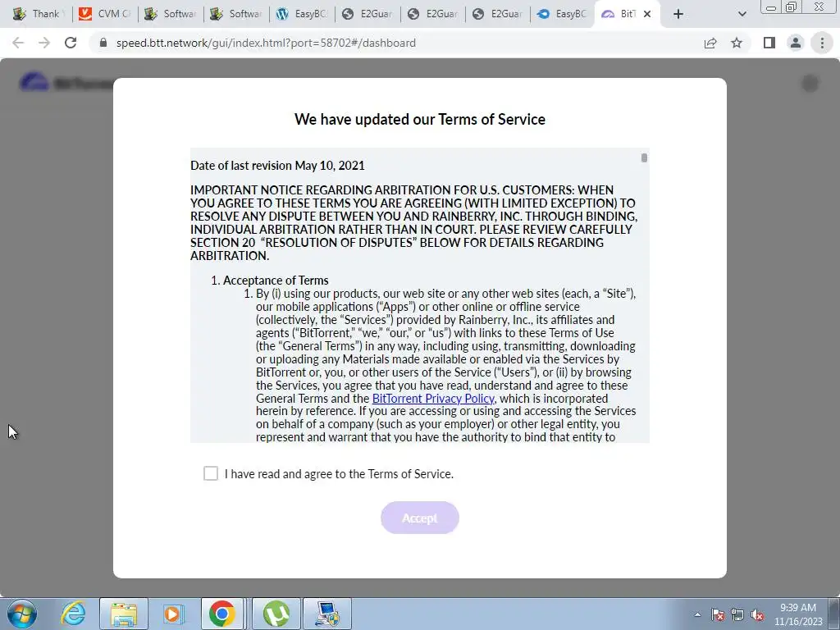This screenshot has height=630, width=840.
Task: Open Windows Media Player from taskbar
Action: [x=172, y=614]
